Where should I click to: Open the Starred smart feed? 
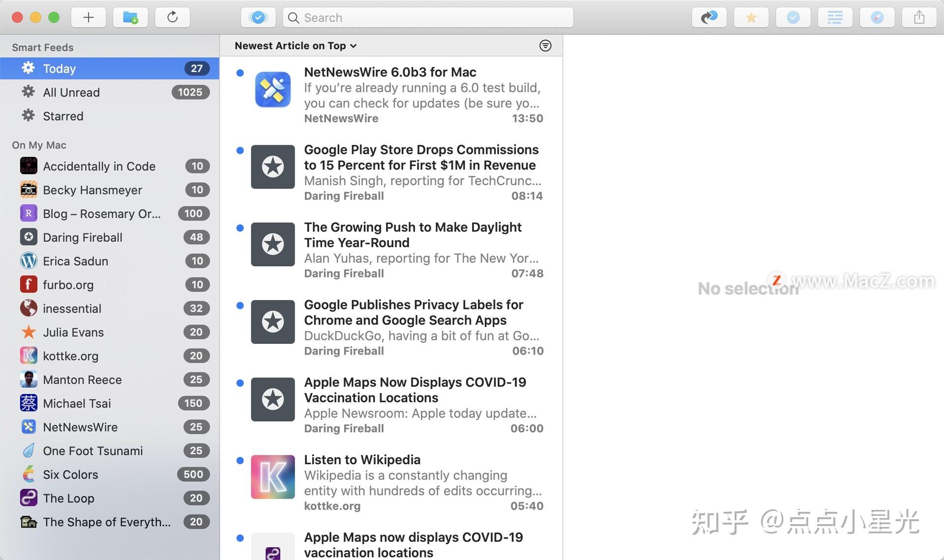point(110,116)
